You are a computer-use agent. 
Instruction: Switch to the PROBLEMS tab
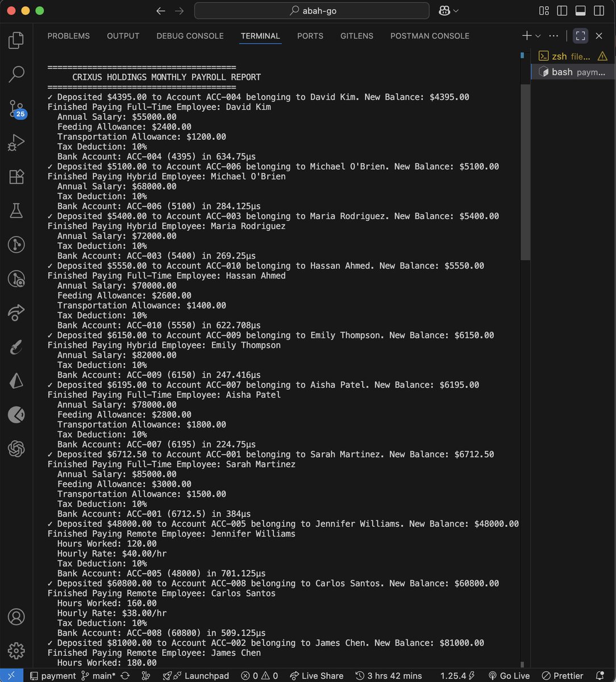[68, 36]
